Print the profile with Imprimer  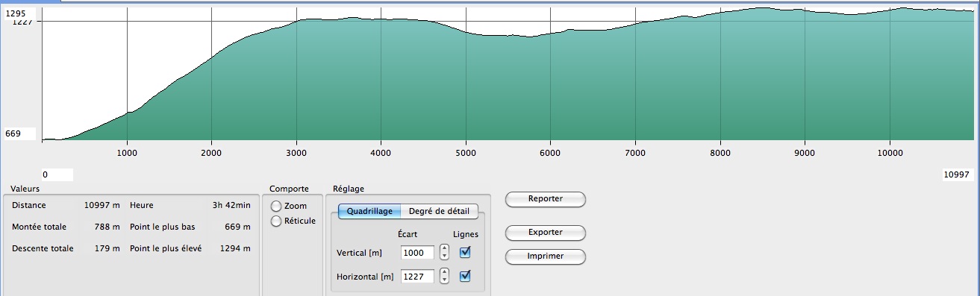click(546, 256)
